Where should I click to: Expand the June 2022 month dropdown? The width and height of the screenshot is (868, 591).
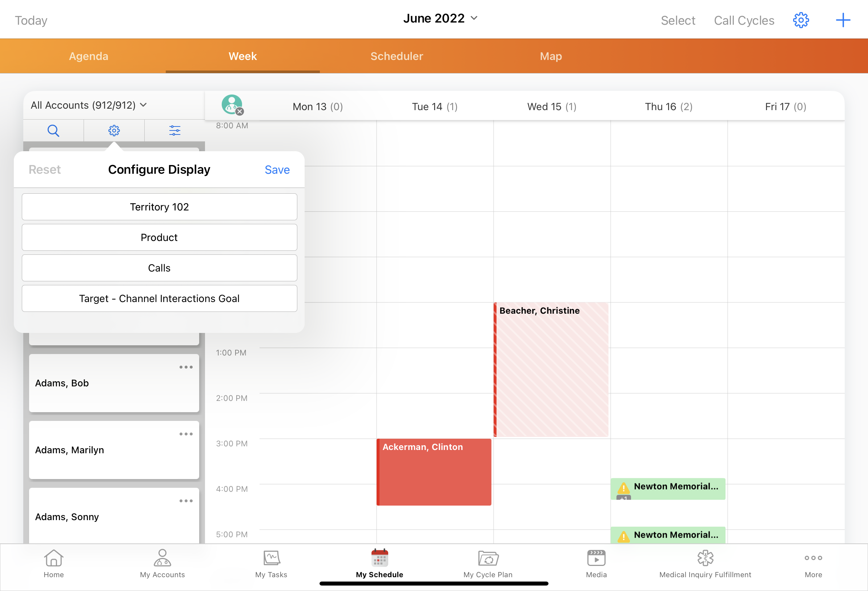pyautogui.click(x=440, y=18)
